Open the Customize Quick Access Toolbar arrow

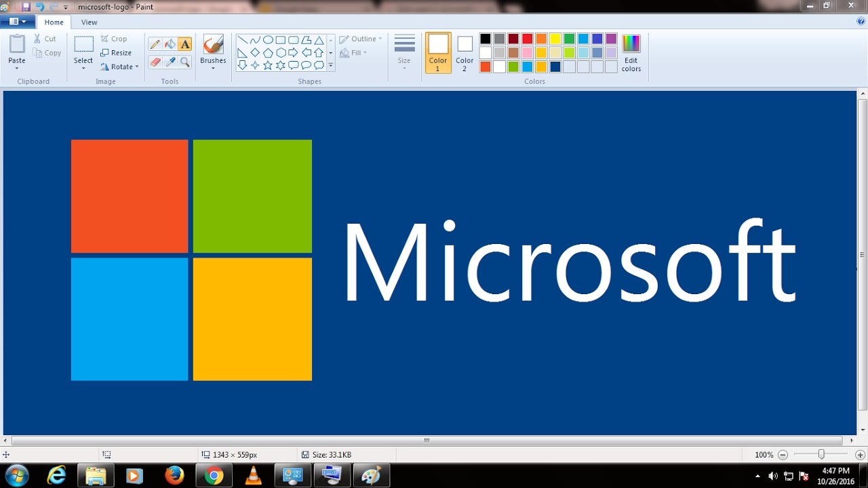(66, 7)
